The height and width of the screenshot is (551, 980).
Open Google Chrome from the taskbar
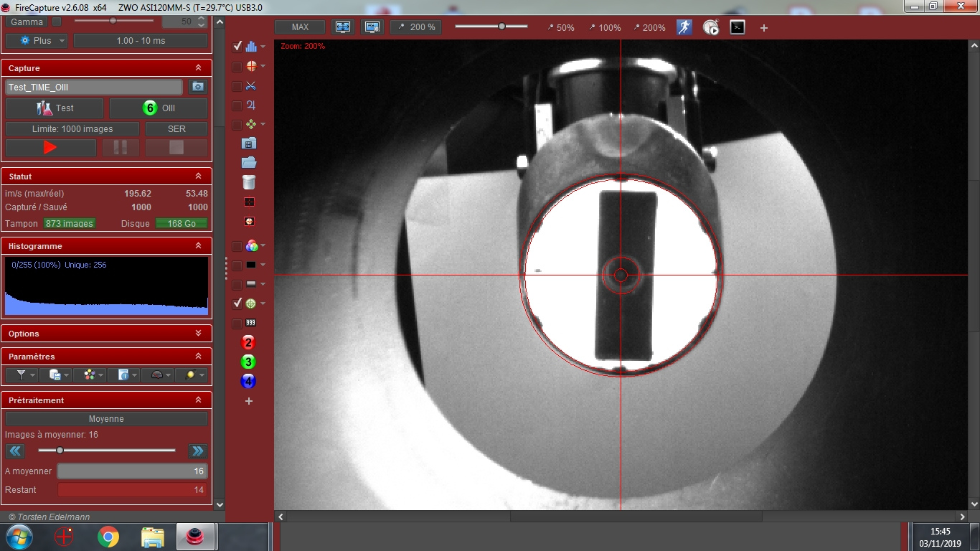[108, 536]
